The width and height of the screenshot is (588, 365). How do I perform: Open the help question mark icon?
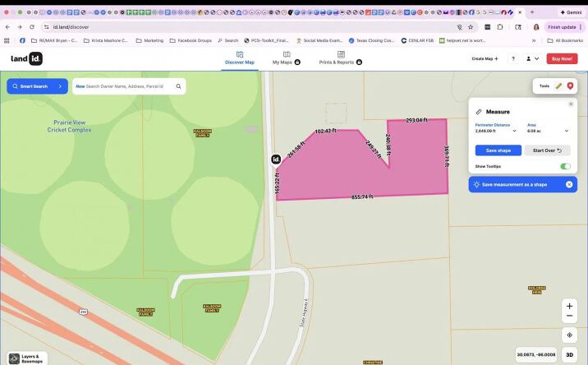pos(513,59)
